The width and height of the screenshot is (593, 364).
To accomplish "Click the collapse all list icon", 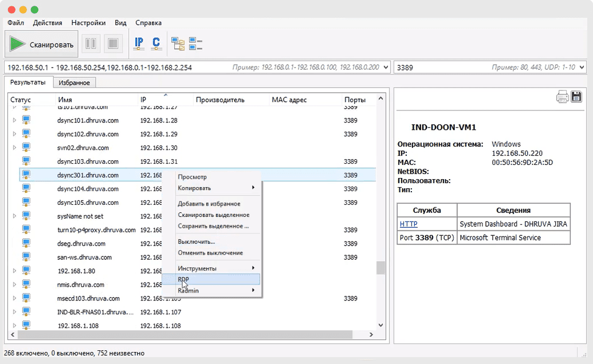I will click(196, 43).
